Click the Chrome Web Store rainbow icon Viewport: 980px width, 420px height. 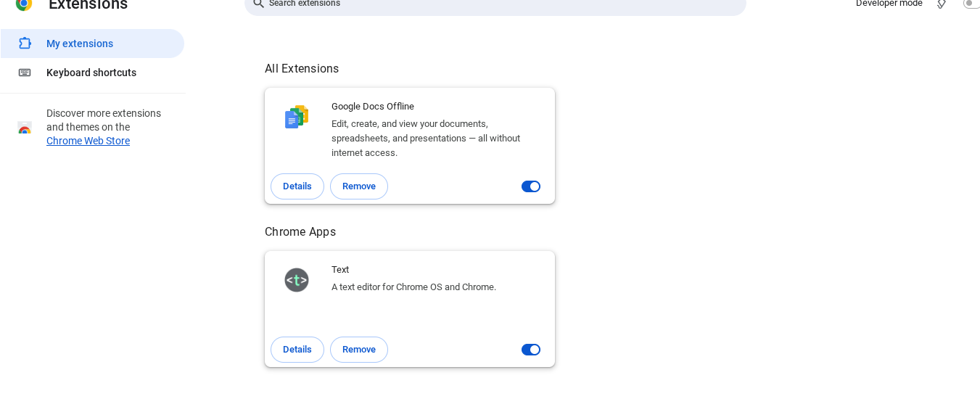pos(25,128)
